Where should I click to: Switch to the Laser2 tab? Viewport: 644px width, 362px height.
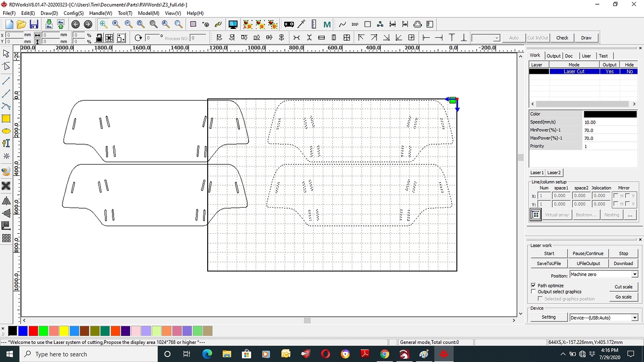coord(554,173)
